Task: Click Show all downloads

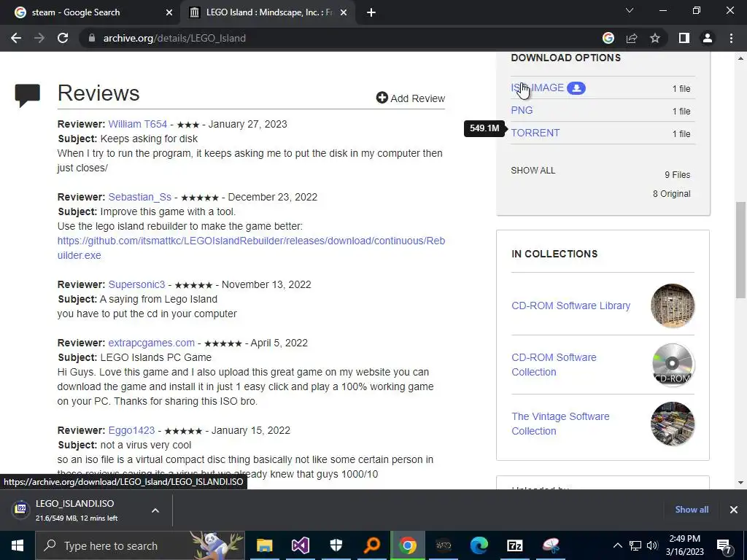Action: pyautogui.click(x=692, y=510)
